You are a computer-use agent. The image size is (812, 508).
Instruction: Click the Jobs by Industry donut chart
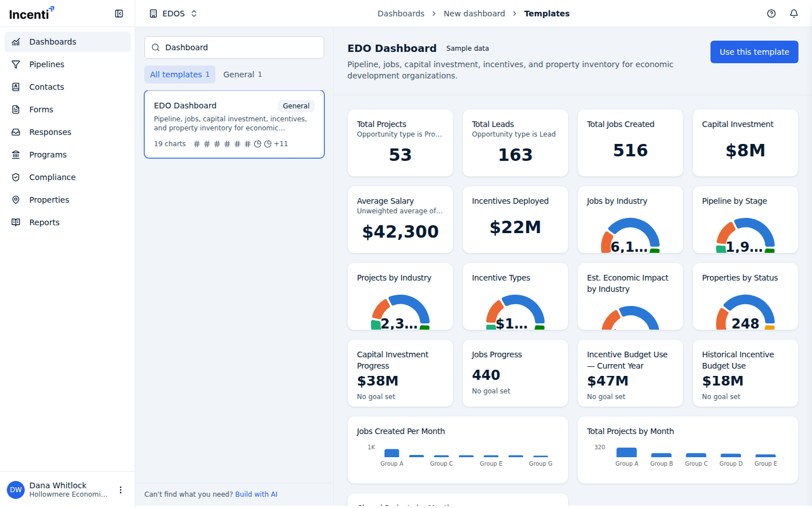[x=630, y=235]
